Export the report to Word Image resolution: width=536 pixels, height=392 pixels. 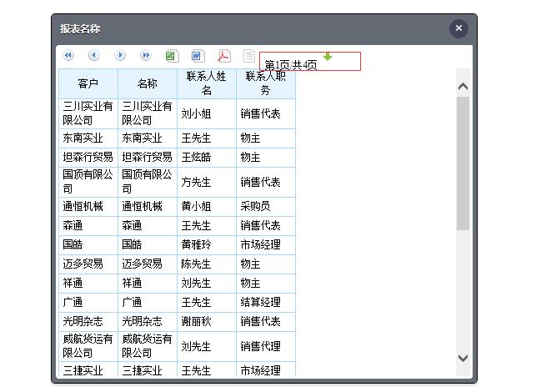198,56
